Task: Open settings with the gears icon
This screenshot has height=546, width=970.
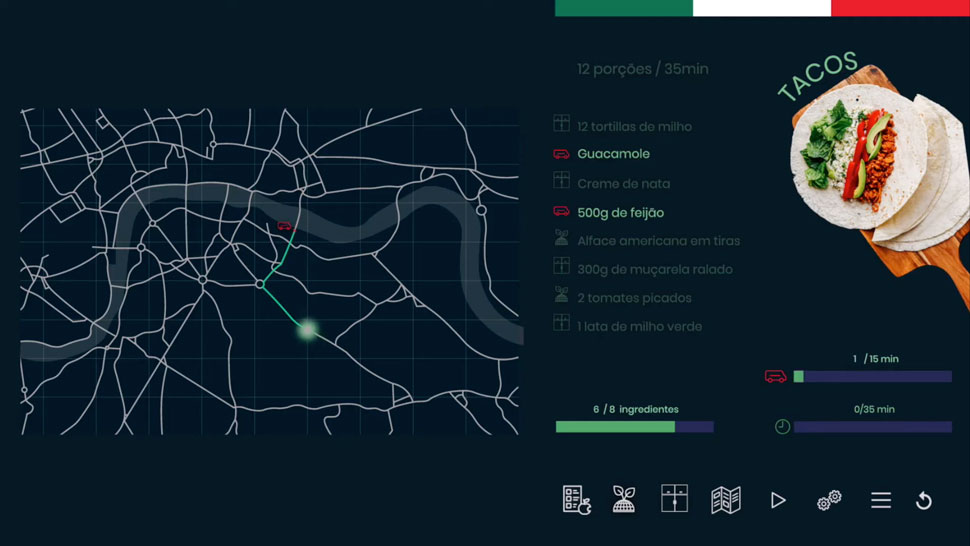Action: 829,500
